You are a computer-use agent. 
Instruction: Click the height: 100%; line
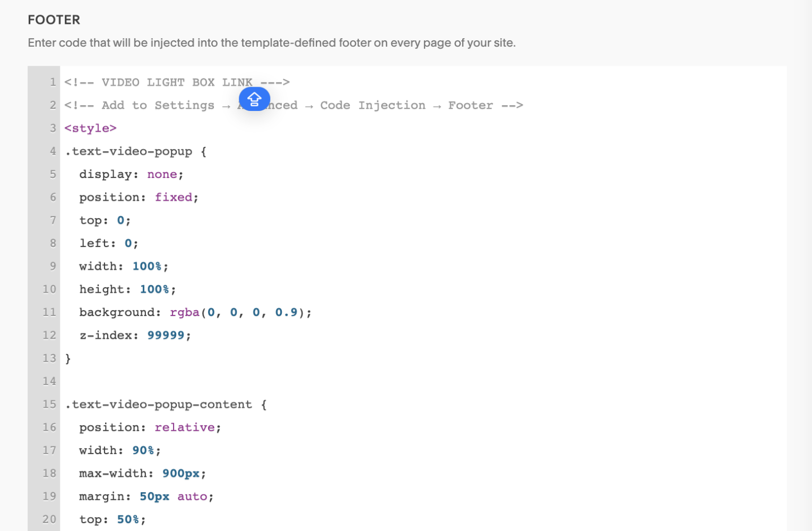pos(127,289)
